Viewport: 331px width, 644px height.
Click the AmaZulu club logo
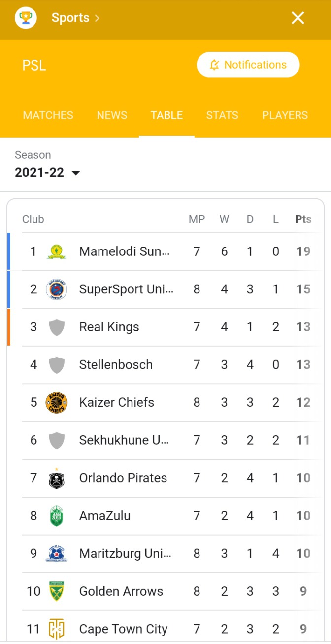click(57, 516)
